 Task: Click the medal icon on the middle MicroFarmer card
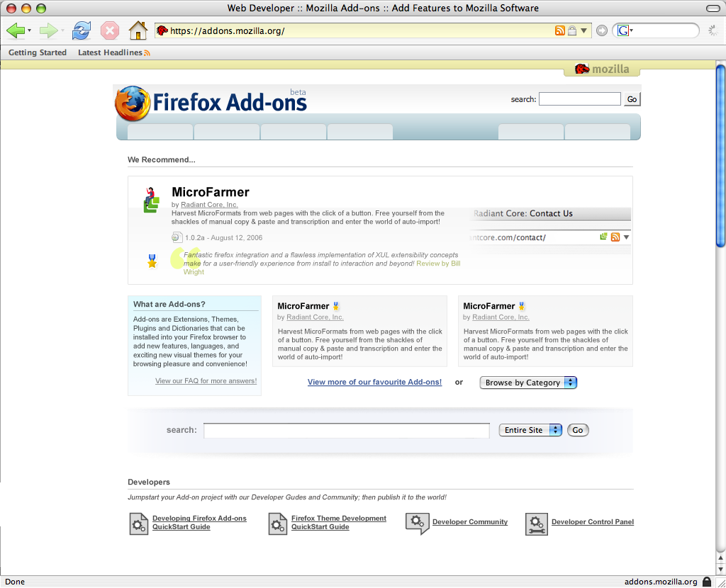point(336,306)
